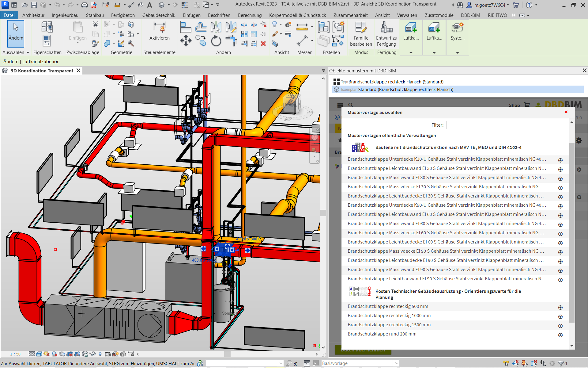This screenshot has width=588, height=368.
Task: Add Brandschutzklappe rechteckig 1500 mm via plus icon
Action: point(560,326)
